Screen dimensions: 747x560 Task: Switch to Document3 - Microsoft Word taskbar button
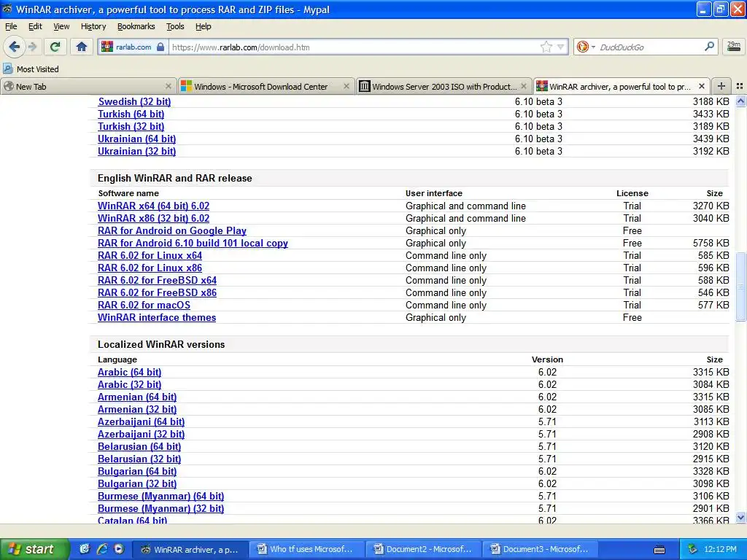coord(540,549)
